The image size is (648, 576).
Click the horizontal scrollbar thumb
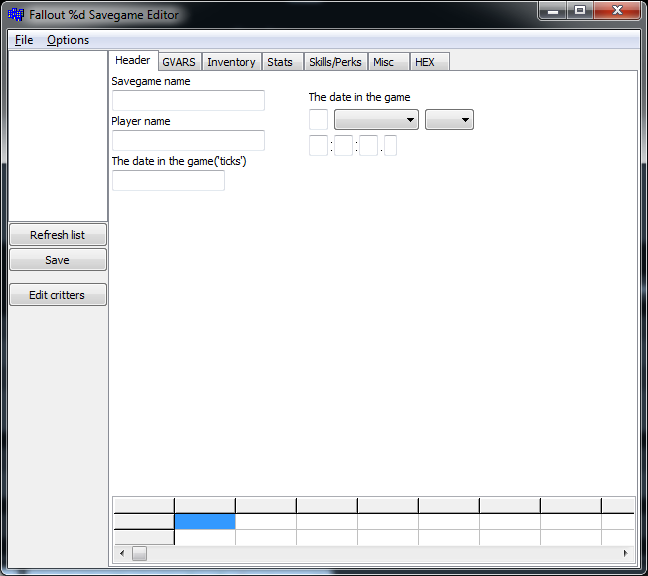point(139,554)
